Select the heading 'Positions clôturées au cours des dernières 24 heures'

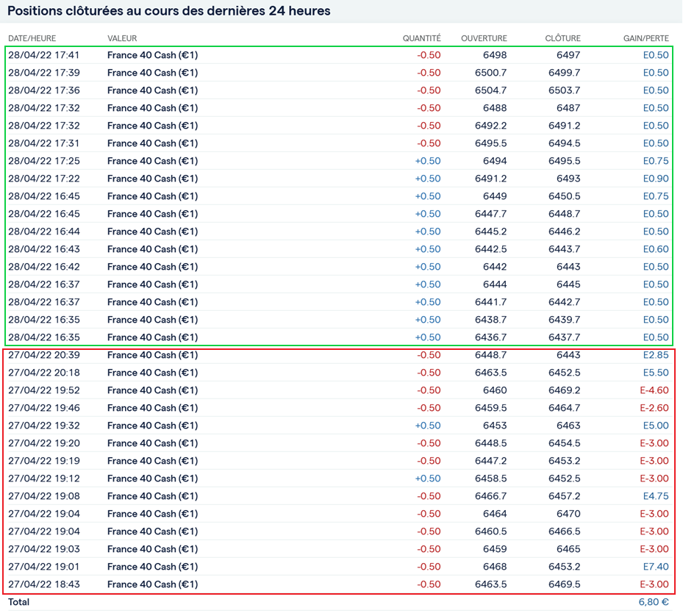point(169,11)
